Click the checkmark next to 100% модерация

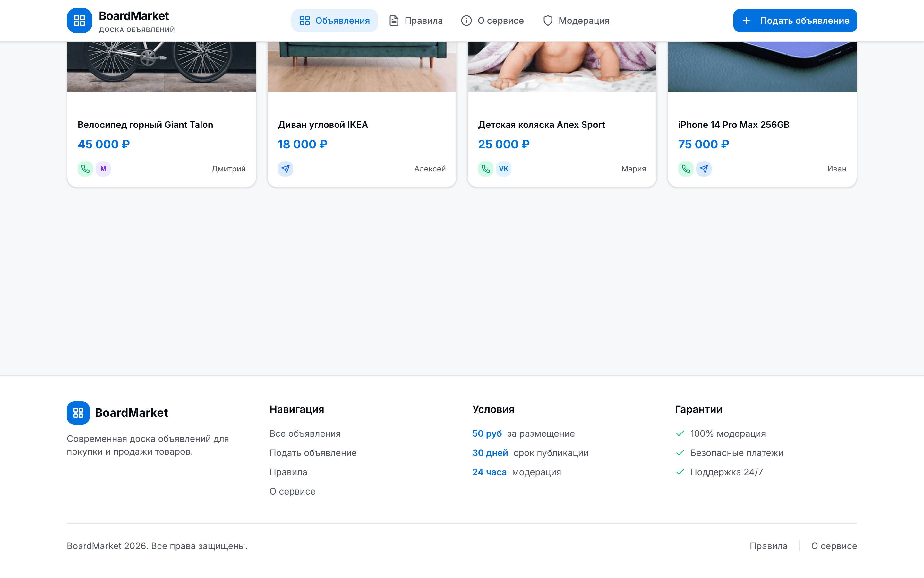point(680,433)
